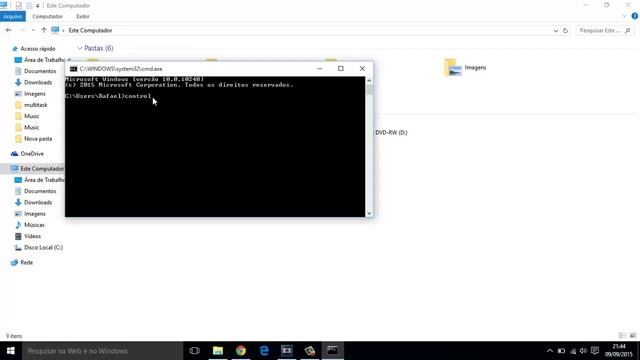Open File Explorer from the taskbar

point(218,351)
